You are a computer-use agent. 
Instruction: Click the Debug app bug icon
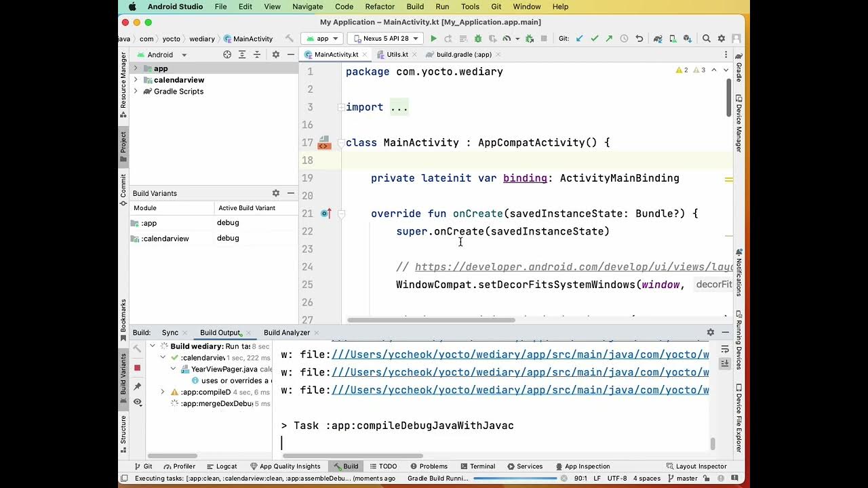point(478,39)
